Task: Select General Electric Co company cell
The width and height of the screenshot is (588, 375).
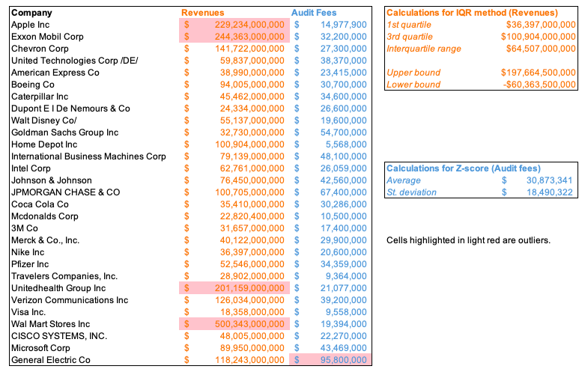Action: pos(51,360)
